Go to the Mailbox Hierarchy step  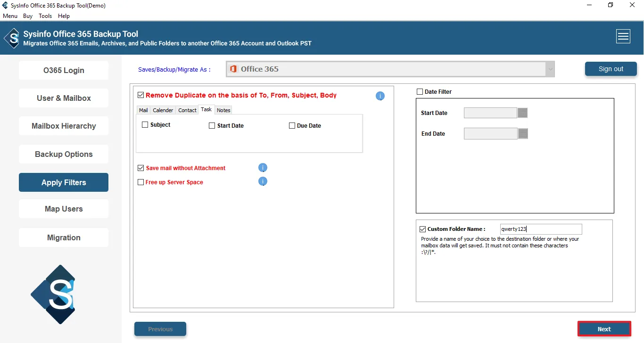pos(64,126)
